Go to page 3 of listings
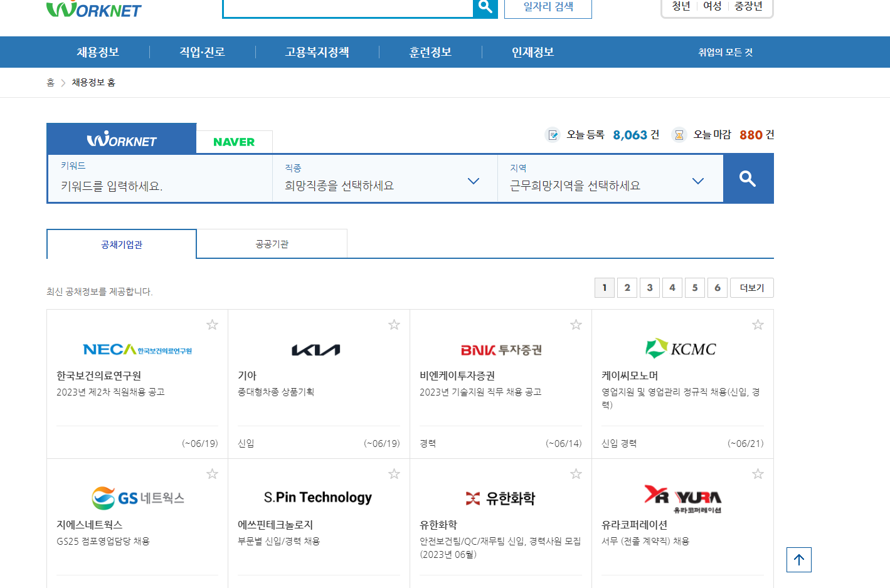The image size is (890, 588). (x=650, y=288)
